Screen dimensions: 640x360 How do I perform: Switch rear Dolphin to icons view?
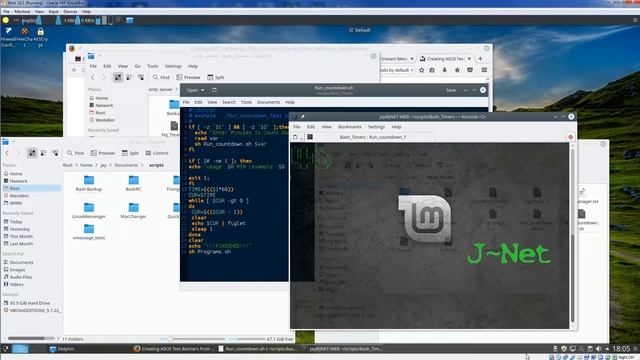[x=118, y=77]
